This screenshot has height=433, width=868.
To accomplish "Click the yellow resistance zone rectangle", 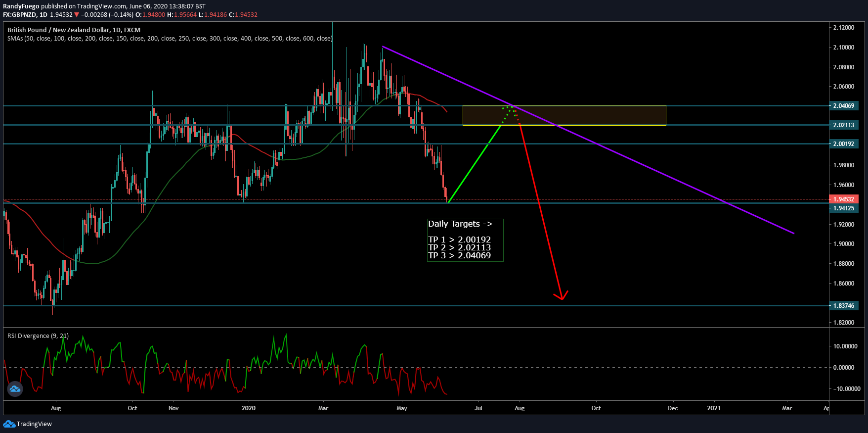I will coord(564,115).
